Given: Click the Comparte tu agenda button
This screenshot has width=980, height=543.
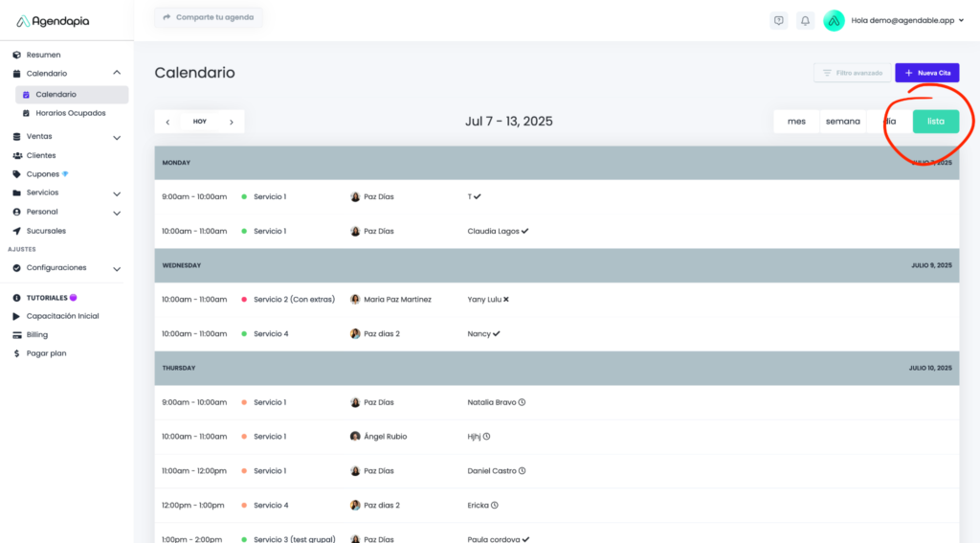Looking at the screenshot, I should point(208,17).
